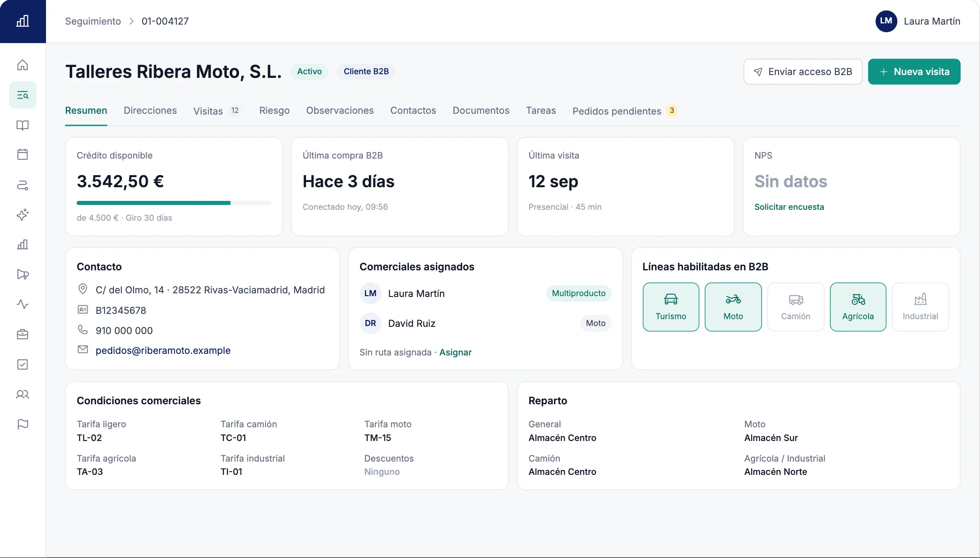Toggle the Turismo line tile
Viewport: 980px width, 558px height.
[x=671, y=307]
